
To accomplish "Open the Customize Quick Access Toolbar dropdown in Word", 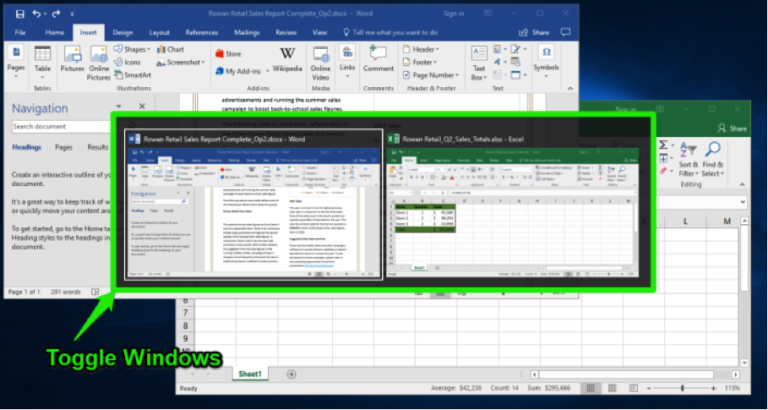I will coord(72,14).
